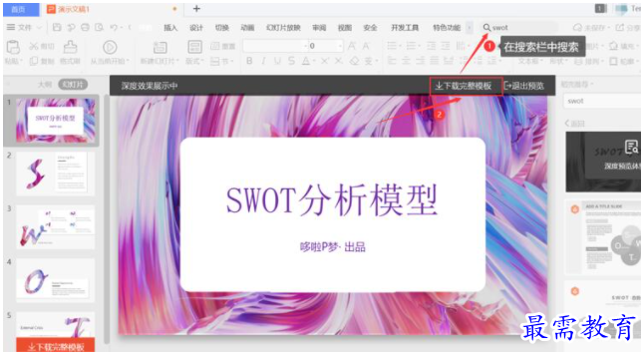Open the dark SWOT deep preview template
The height and width of the screenshot is (359, 644).
pyautogui.click(x=603, y=162)
